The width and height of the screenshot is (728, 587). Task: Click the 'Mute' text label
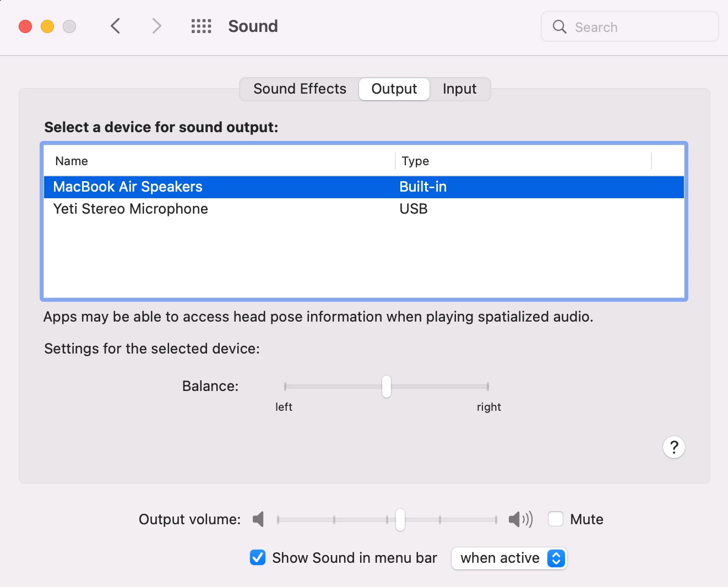pyautogui.click(x=587, y=519)
